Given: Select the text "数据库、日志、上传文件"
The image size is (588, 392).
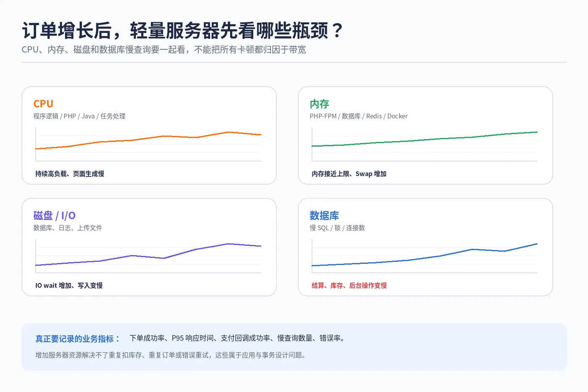Looking at the screenshot, I should (68, 228).
